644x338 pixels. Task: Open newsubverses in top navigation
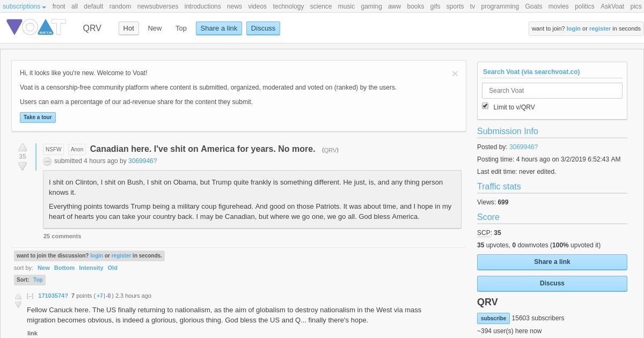[x=158, y=6]
